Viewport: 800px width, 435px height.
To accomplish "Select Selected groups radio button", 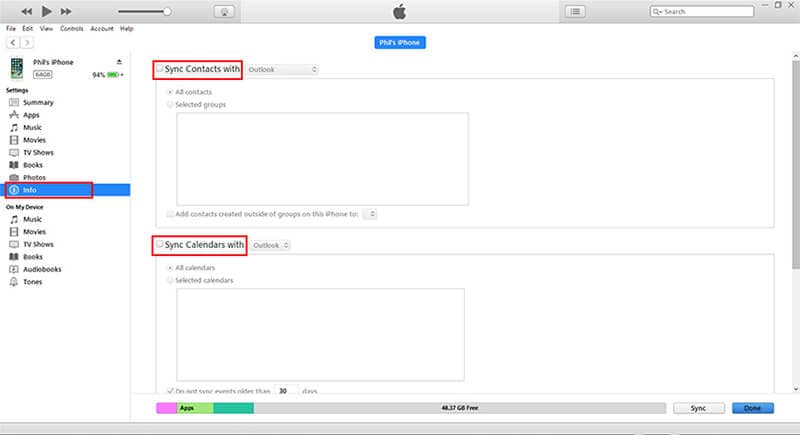I will (170, 105).
